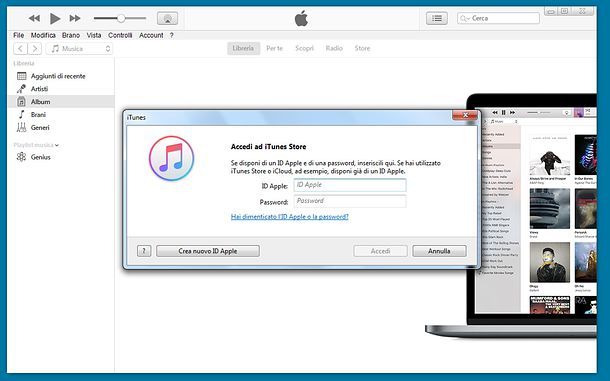Open the Brano menu
The height and width of the screenshot is (381, 610).
[71, 35]
